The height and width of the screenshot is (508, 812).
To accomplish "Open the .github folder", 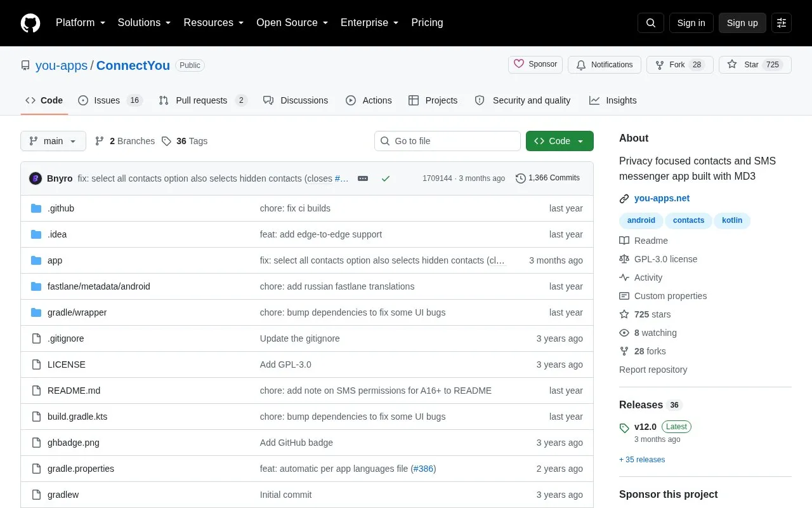I will 61,208.
